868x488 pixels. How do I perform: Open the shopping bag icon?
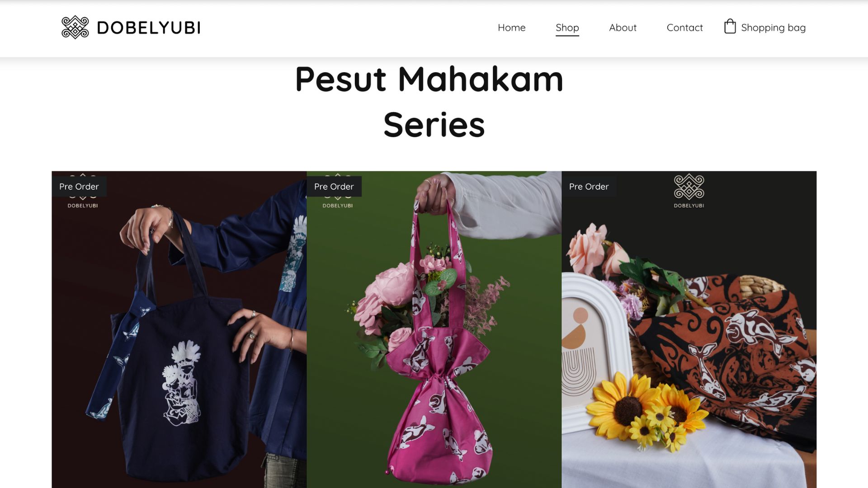click(x=730, y=27)
